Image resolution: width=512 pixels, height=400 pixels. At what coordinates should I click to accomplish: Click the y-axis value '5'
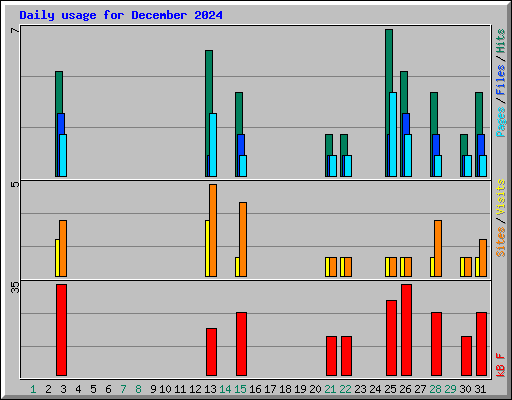coord(15,184)
